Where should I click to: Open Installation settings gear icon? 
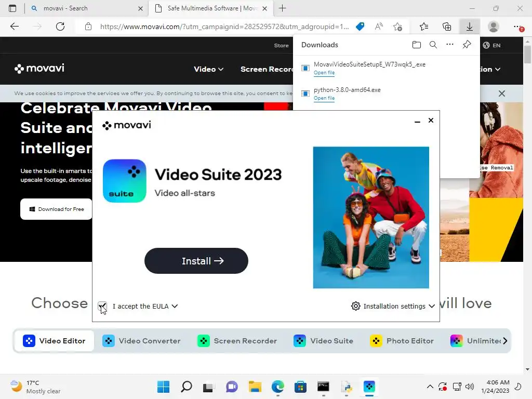355,306
